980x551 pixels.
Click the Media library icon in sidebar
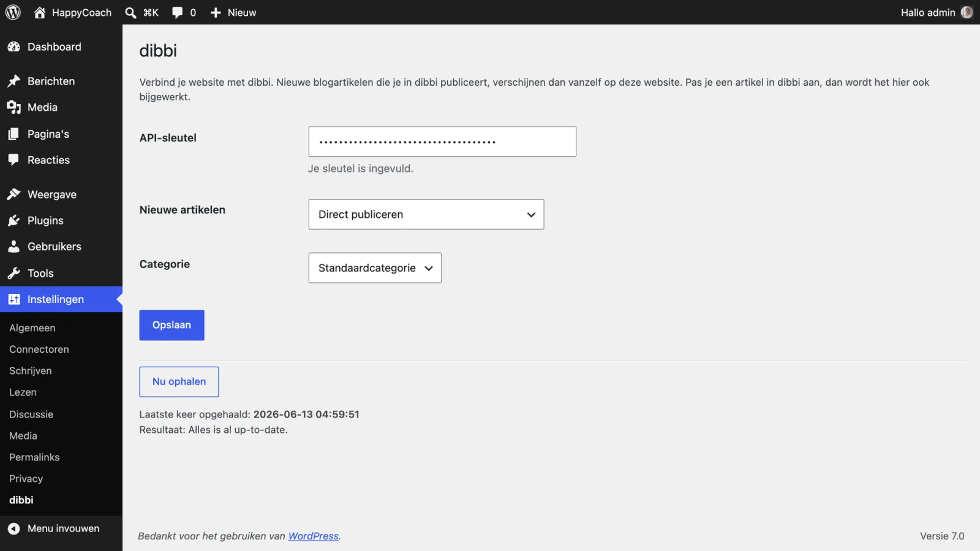pyautogui.click(x=13, y=107)
